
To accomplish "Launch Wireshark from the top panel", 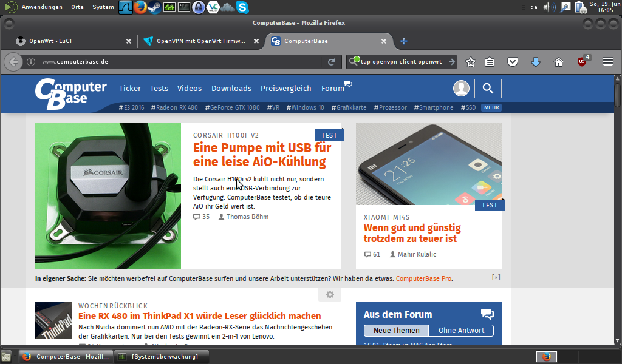I will 125,7.
